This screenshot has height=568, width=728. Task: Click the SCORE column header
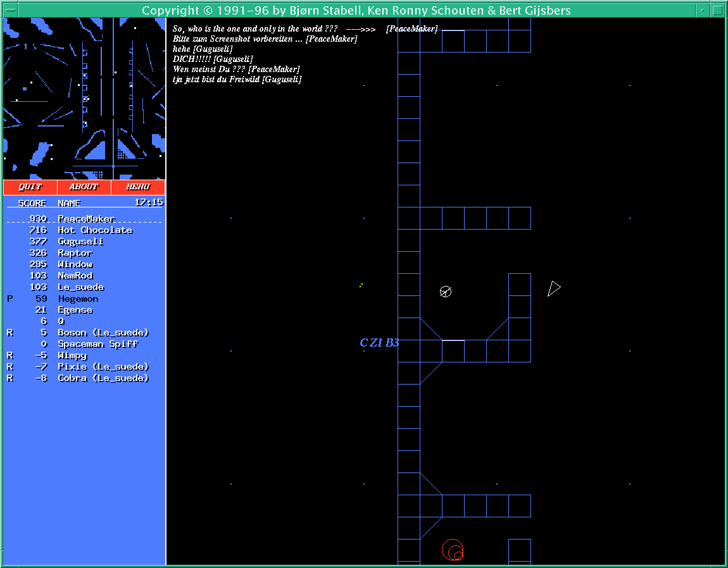click(32, 203)
